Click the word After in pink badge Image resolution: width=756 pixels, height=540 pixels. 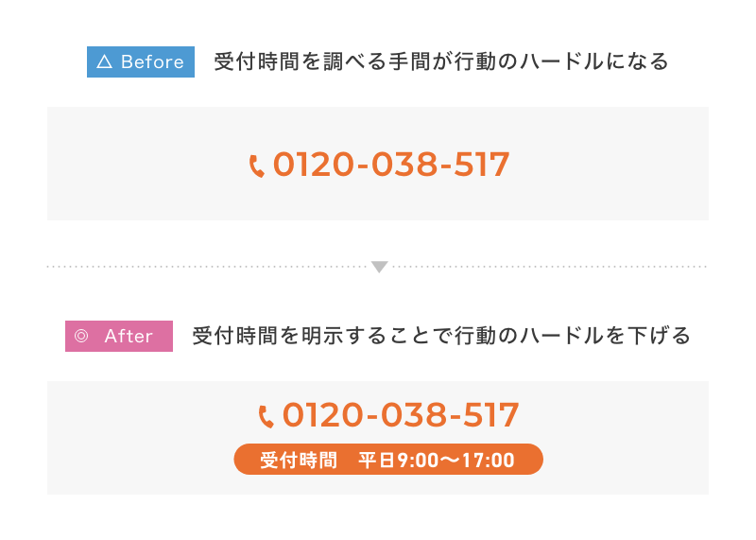[129, 336]
